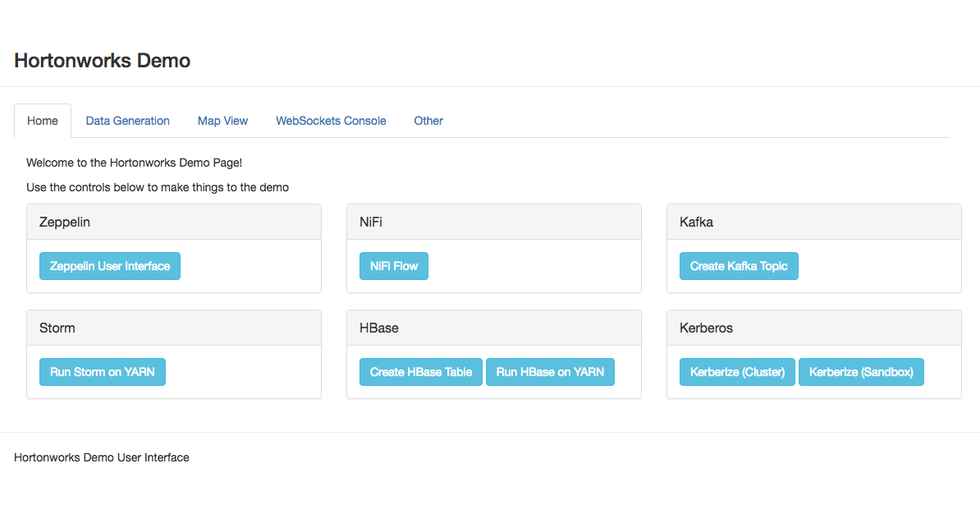Click the HBase panel header
Screen dimensions: 980x505
tap(494, 328)
